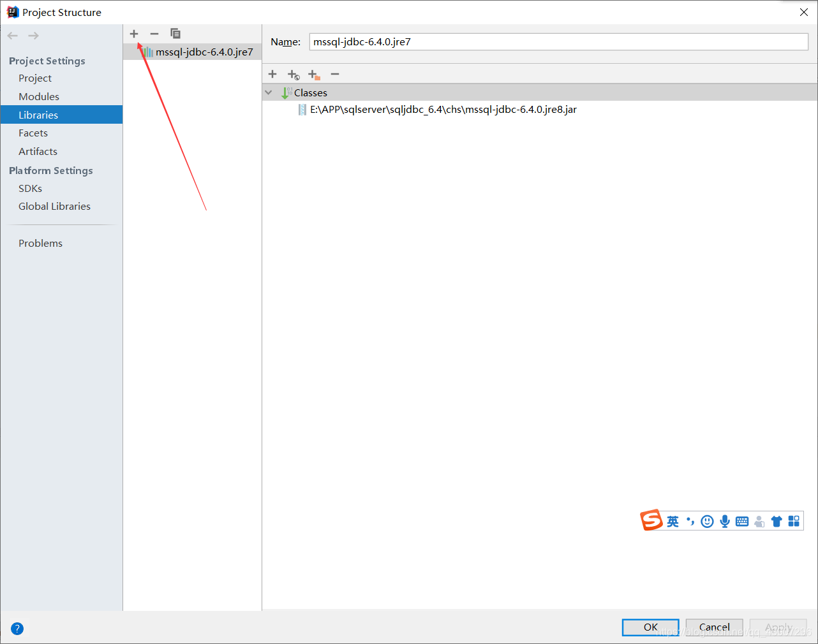818x644 pixels.
Task: Add a new project library
Action: point(134,34)
